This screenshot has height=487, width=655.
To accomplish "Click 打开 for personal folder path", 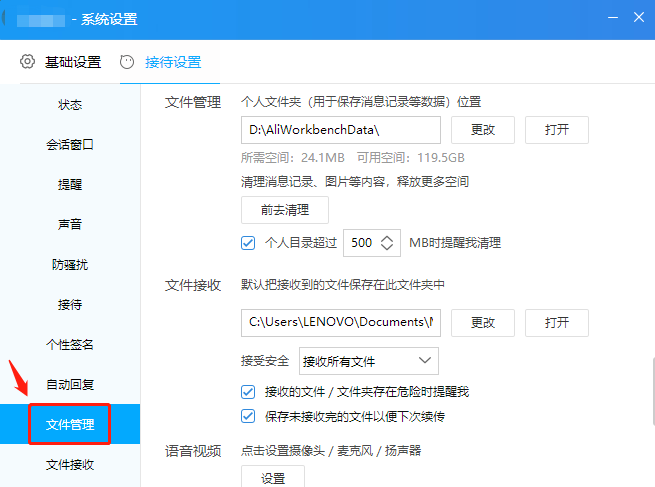I will coord(557,130).
